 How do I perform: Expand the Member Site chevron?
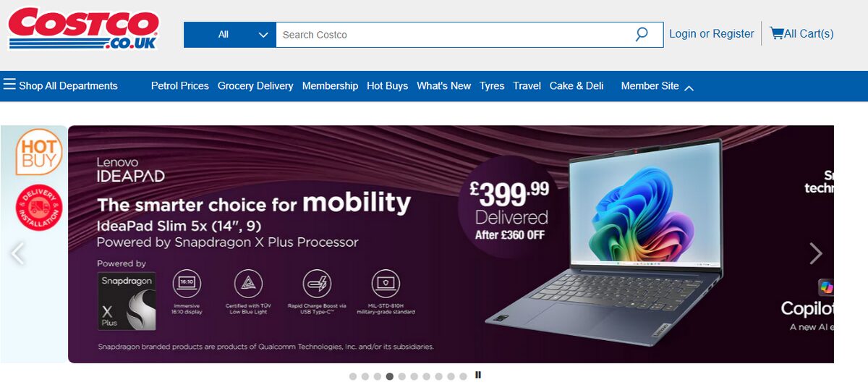click(x=689, y=88)
